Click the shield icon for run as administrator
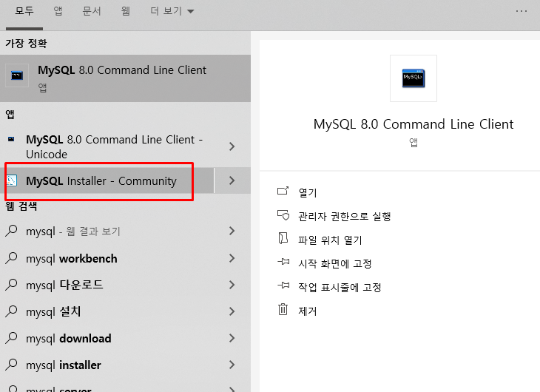Screen dimensions: 540x392 pyautogui.click(x=283, y=215)
